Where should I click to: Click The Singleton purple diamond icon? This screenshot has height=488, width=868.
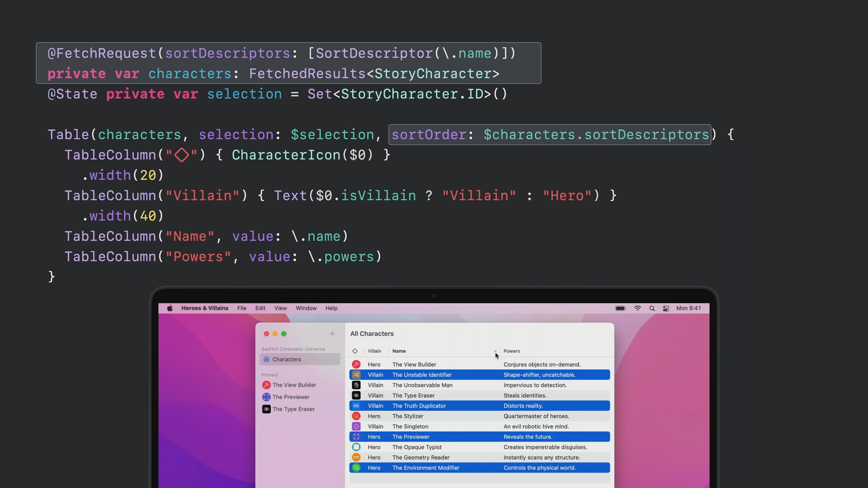coord(356,427)
